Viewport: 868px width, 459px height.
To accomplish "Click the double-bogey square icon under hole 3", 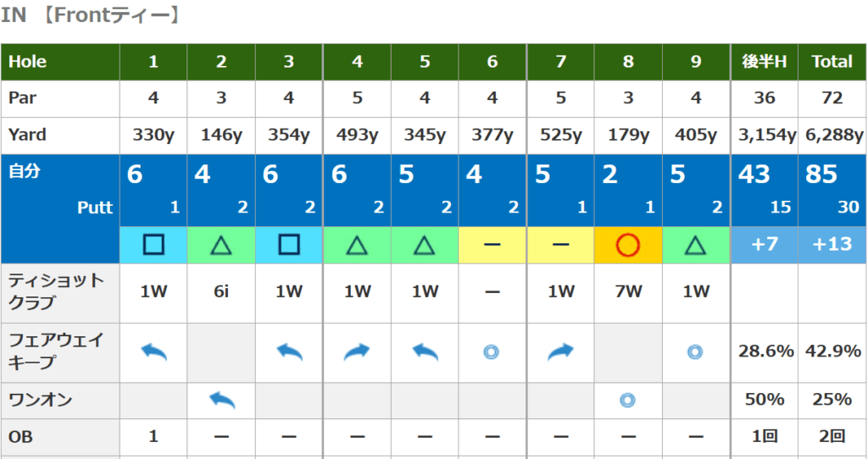I will point(289,246).
